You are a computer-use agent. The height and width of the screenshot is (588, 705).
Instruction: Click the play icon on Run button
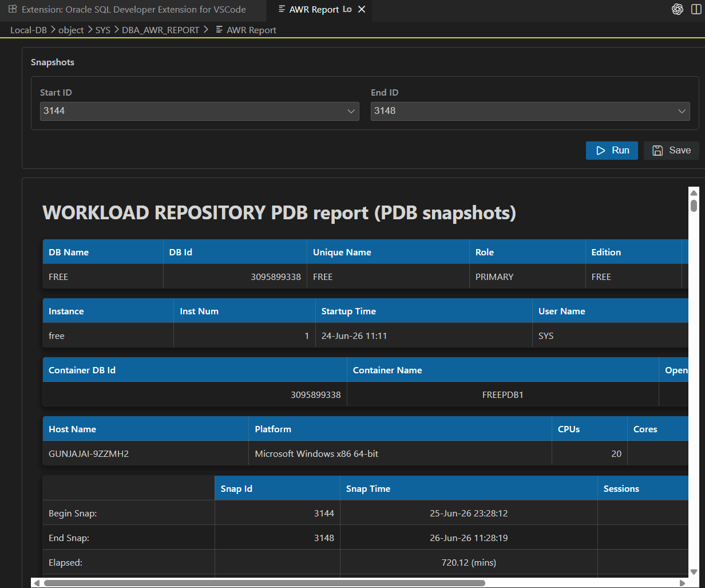(x=601, y=151)
